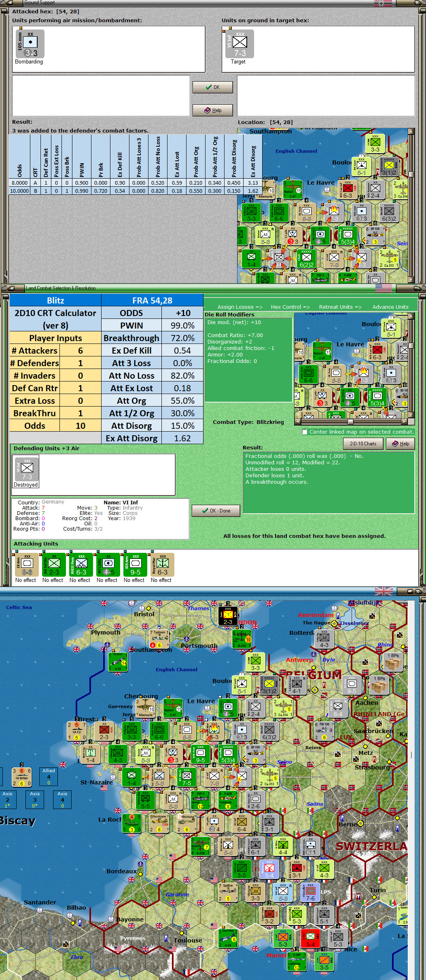Click the Ex Att Disorg 1.62 cell

point(182,438)
